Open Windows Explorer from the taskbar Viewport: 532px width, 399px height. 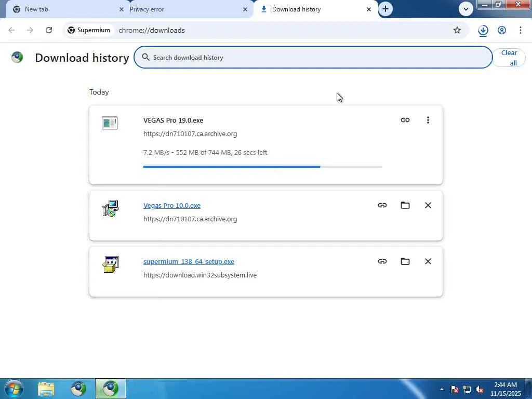[46, 389]
